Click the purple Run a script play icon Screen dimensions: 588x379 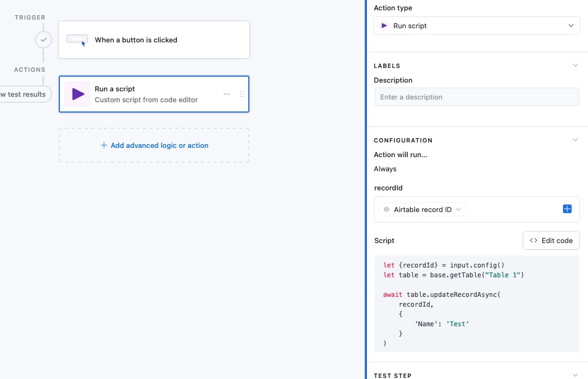(78, 94)
